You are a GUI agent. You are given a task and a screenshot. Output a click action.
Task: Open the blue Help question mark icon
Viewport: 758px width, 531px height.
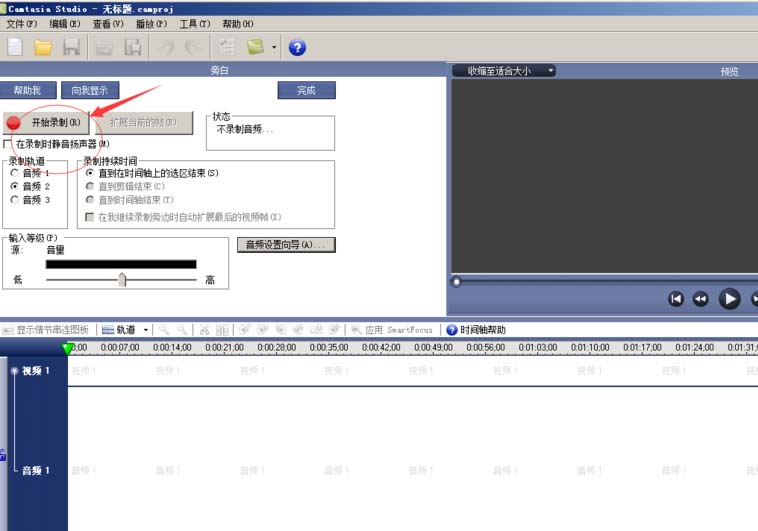[297, 47]
